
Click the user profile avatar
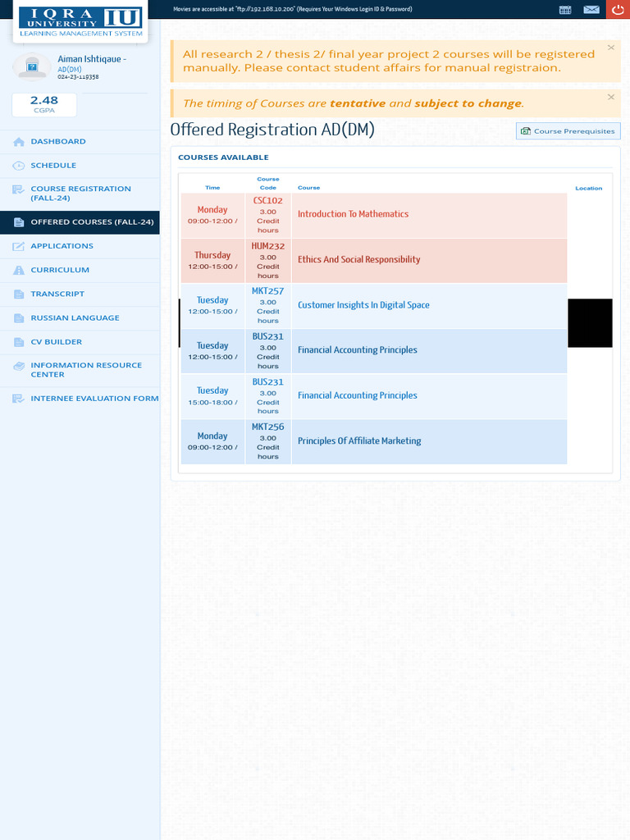coord(32,66)
